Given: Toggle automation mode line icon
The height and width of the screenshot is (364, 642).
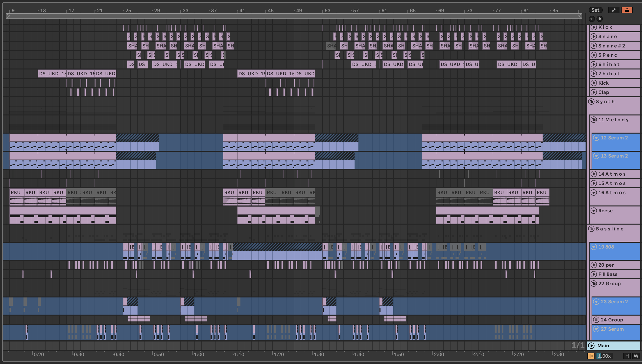Looking at the screenshot, I should coord(614,10).
